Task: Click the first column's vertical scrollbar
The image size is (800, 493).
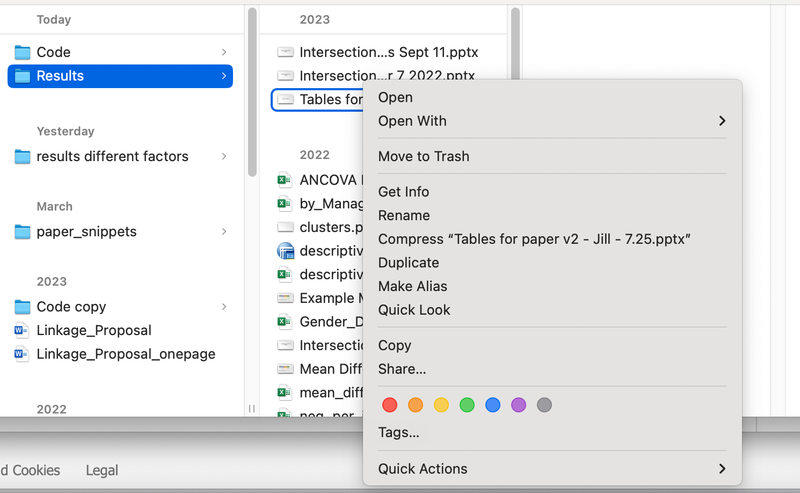Action: click(252, 90)
